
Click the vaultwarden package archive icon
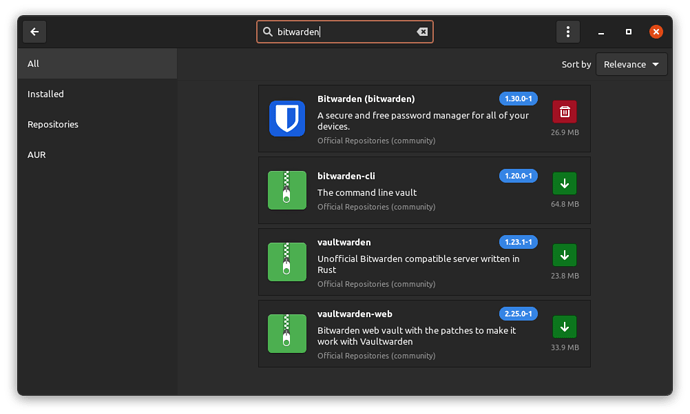click(x=287, y=262)
